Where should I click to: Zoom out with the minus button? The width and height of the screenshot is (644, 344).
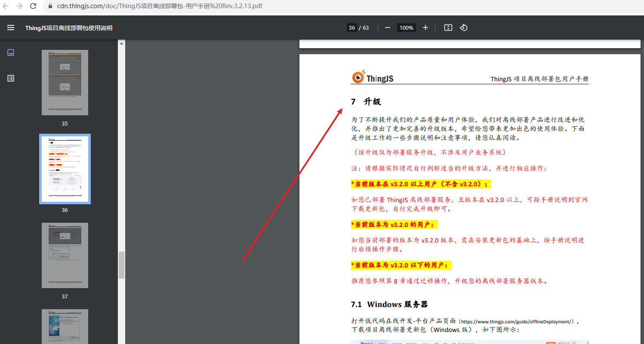[x=388, y=28]
